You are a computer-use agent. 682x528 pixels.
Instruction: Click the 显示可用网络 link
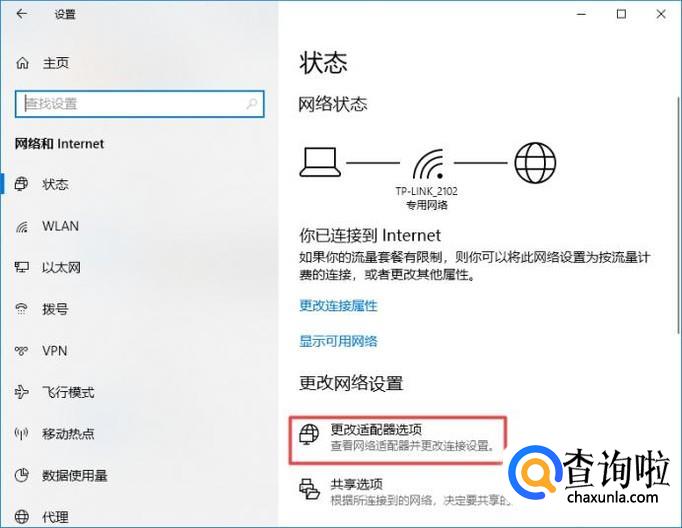338,341
